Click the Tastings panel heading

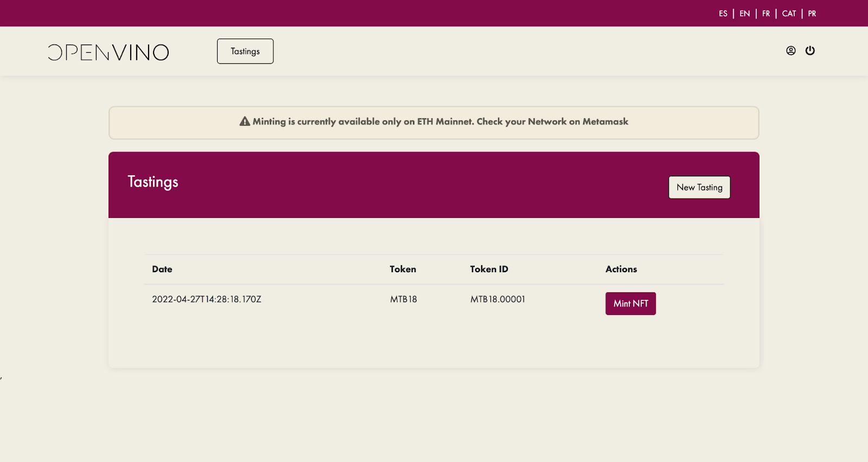(153, 182)
